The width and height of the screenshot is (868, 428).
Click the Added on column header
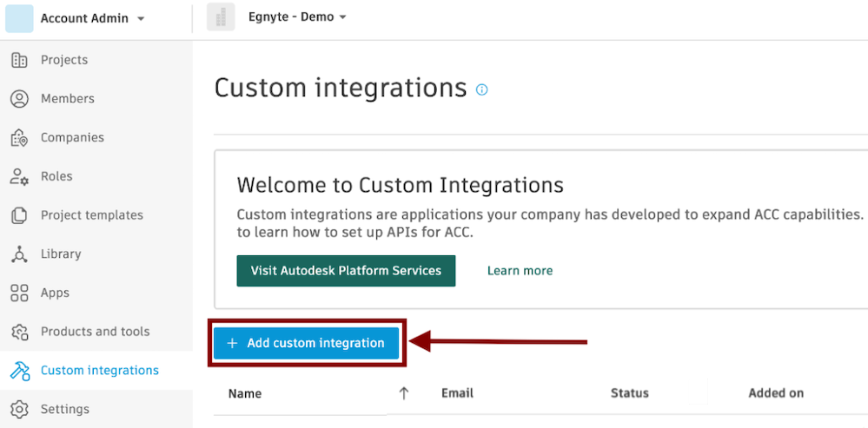[x=776, y=393]
